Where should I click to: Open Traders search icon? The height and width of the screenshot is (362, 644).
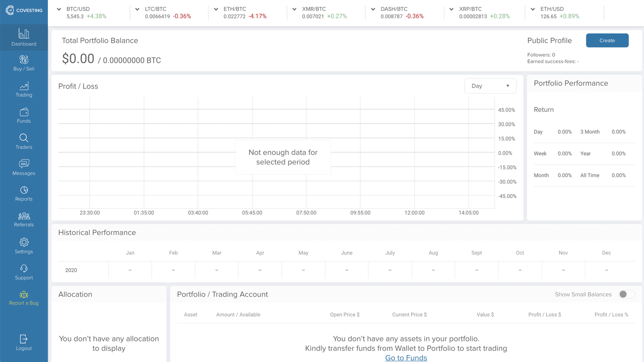click(x=24, y=138)
